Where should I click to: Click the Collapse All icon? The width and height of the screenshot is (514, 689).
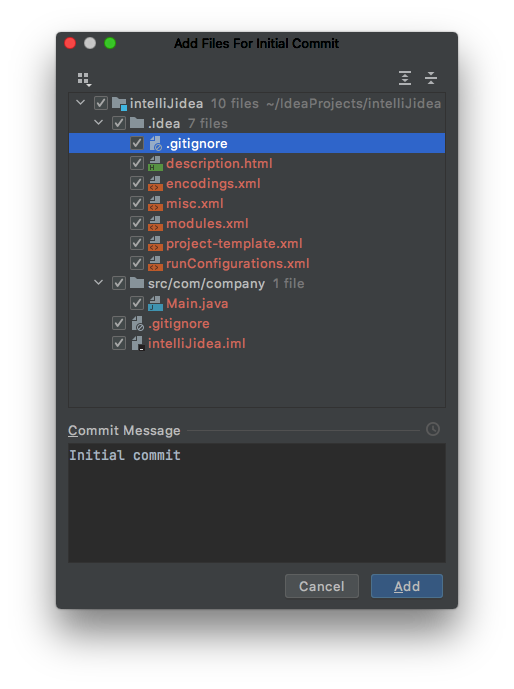coord(431,78)
